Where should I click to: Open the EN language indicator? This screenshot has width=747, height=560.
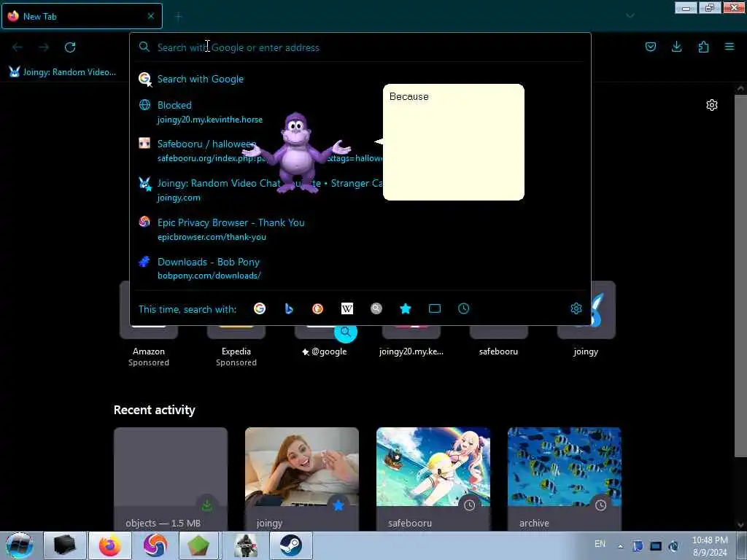pyautogui.click(x=600, y=544)
